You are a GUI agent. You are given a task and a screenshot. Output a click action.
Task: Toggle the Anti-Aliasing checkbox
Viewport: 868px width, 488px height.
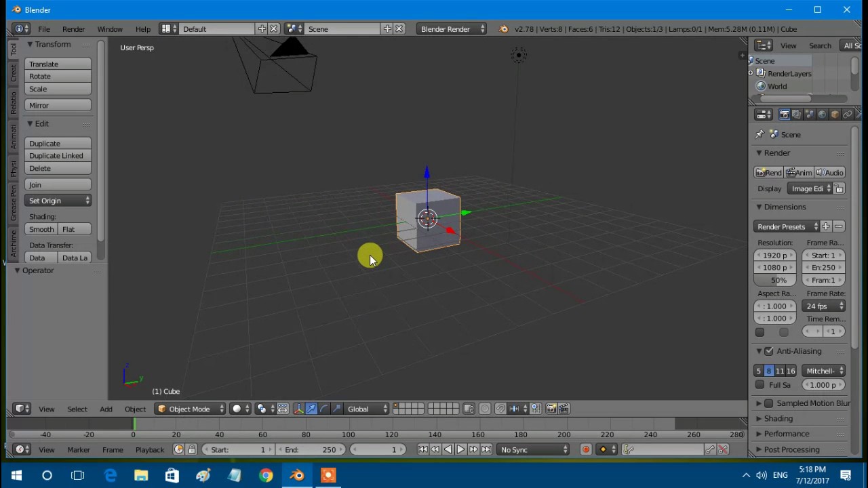[769, 351]
